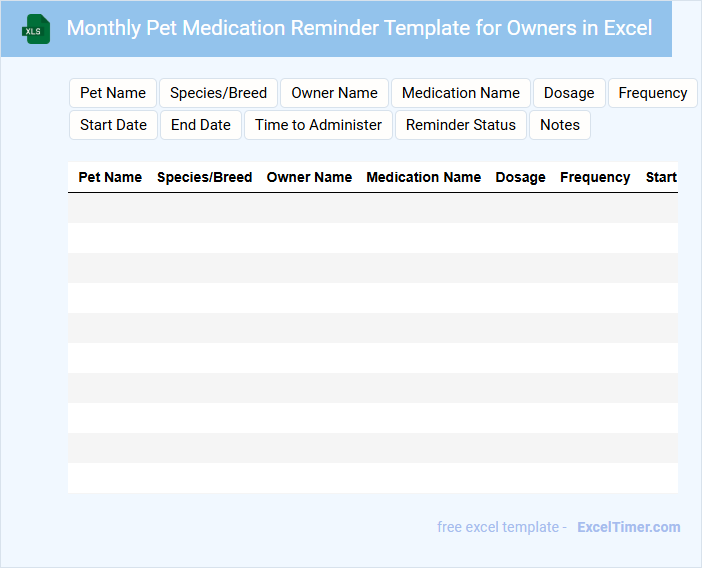
Task: Choose the Medication Name tag
Action: coord(461,93)
